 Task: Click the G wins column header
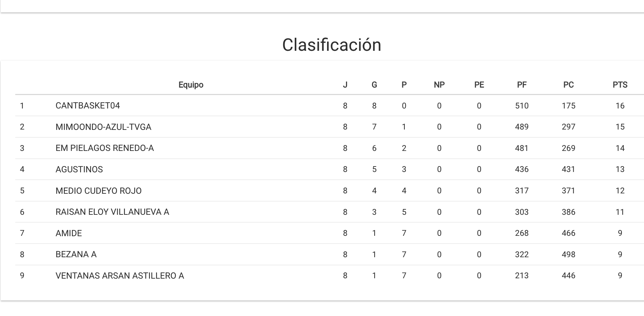[374, 85]
